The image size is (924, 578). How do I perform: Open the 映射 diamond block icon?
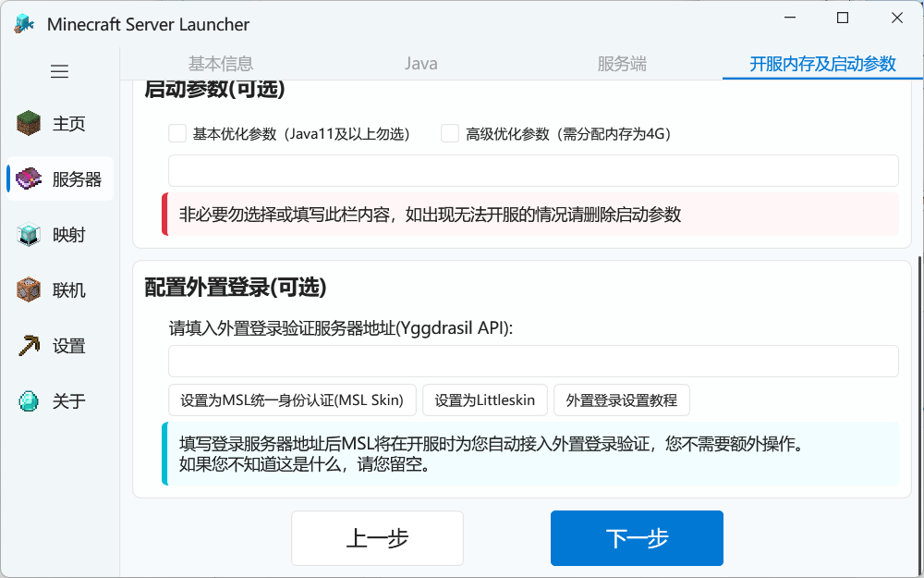(30, 235)
